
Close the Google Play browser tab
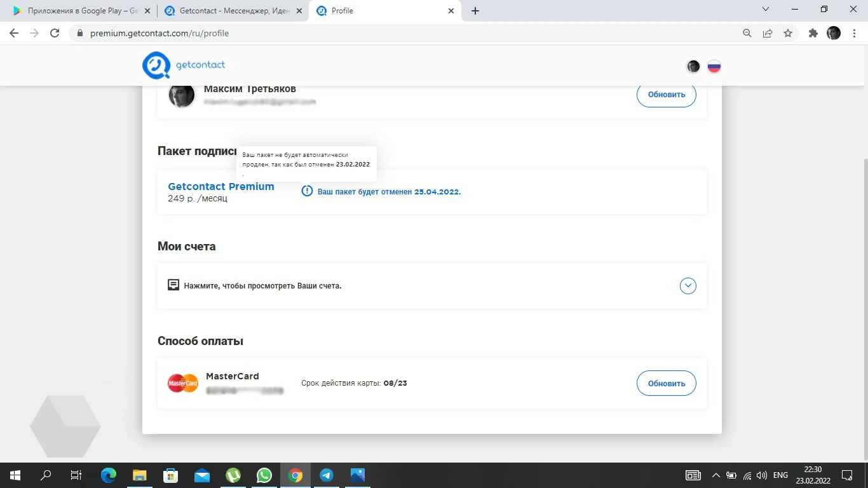click(x=148, y=11)
